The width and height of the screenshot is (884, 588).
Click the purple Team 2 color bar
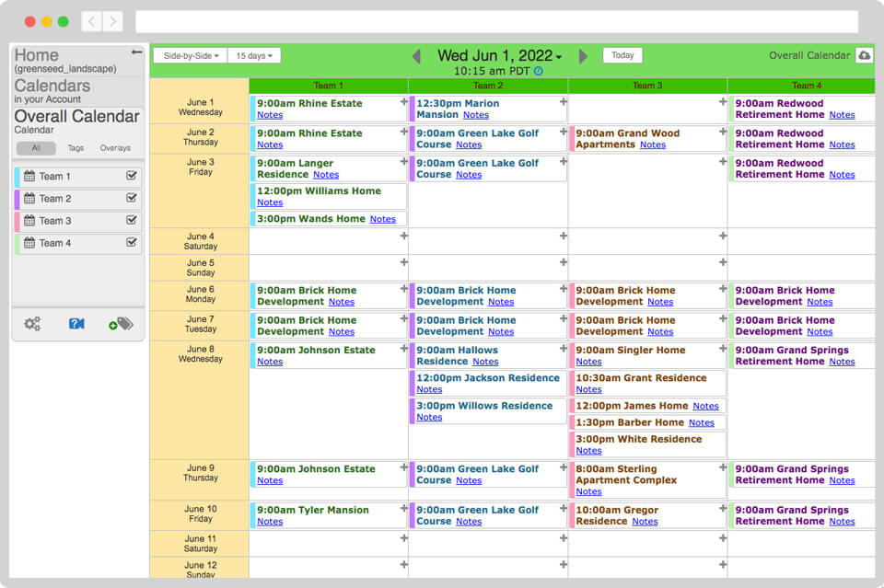(x=17, y=199)
